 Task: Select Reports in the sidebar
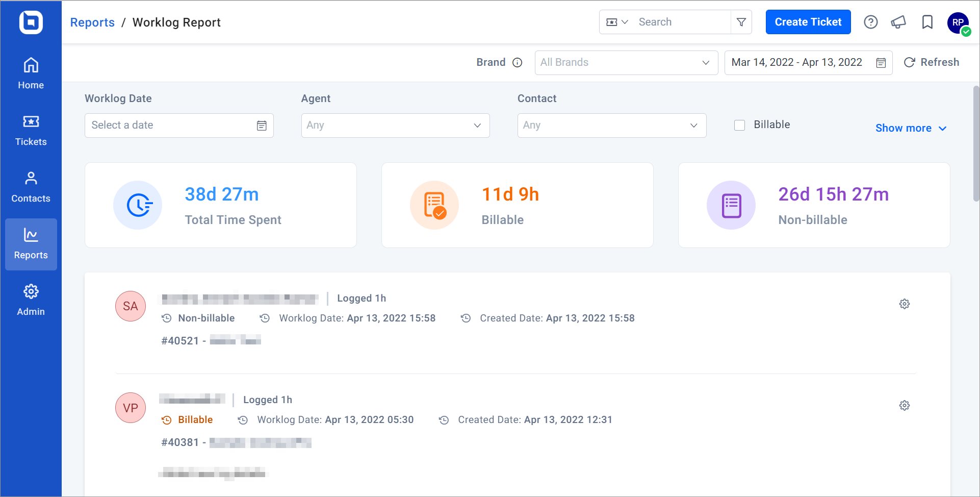coord(31,244)
